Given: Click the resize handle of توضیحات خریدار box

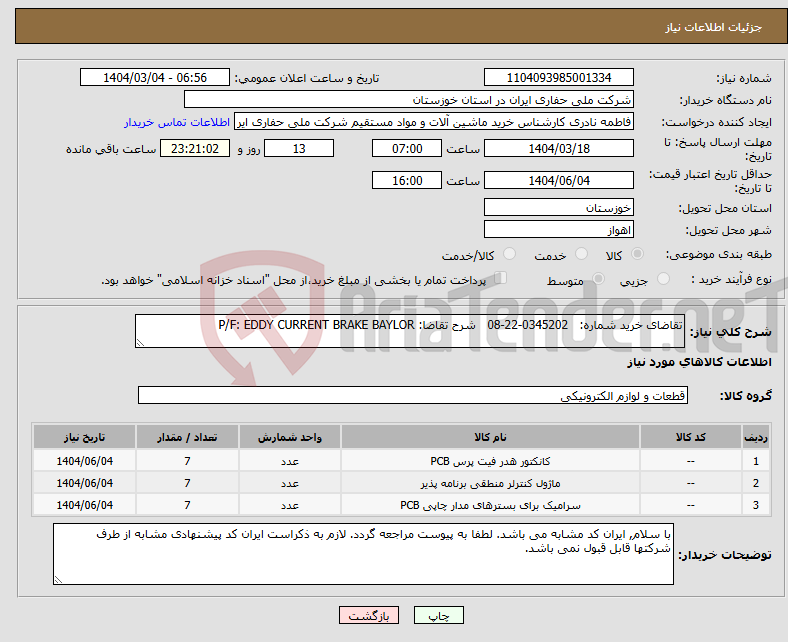Looking at the screenshot, I should (x=58, y=580).
